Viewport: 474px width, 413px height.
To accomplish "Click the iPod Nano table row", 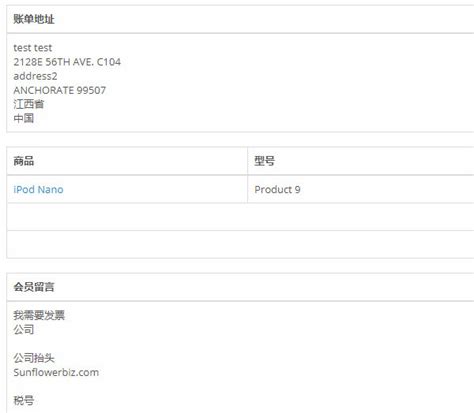I will click(x=240, y=189).
